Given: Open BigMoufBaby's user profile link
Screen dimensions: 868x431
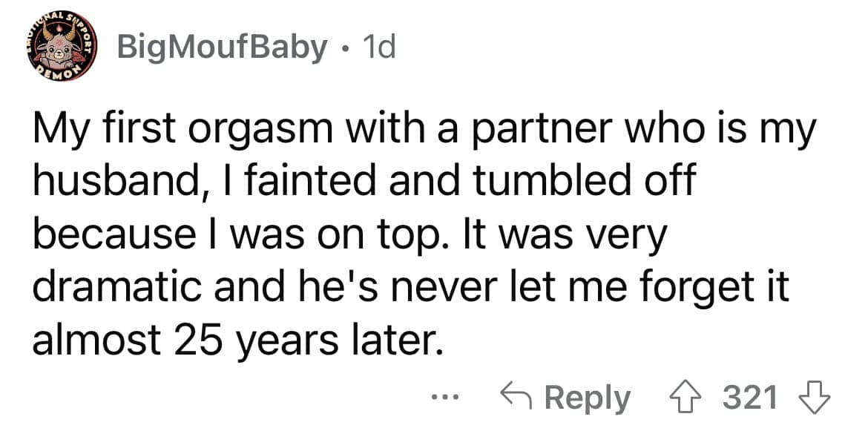Looking at the screenshot, I should 221,47.
